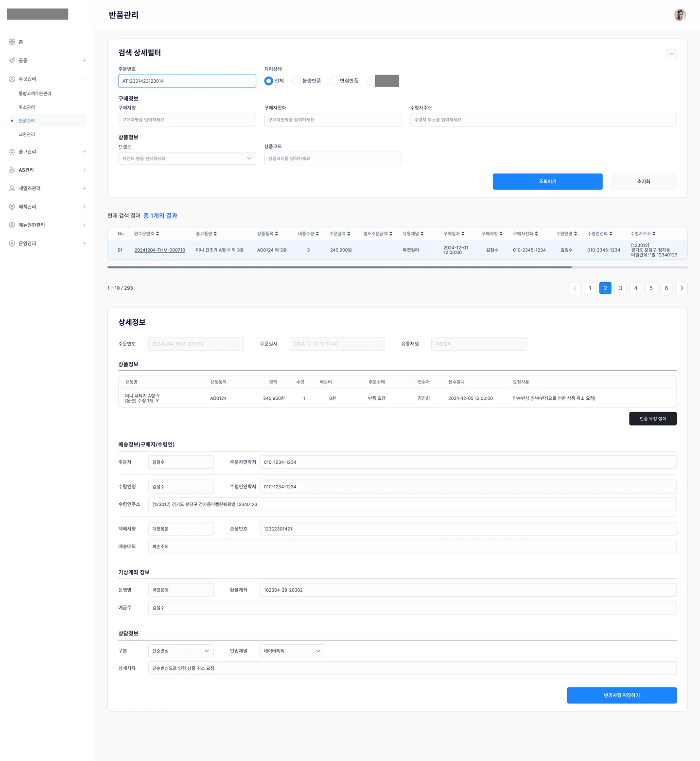Screen dimensions: 700x761
Task: Collapse the 주문관리 sidebar menu
Action: coord(84,79)
